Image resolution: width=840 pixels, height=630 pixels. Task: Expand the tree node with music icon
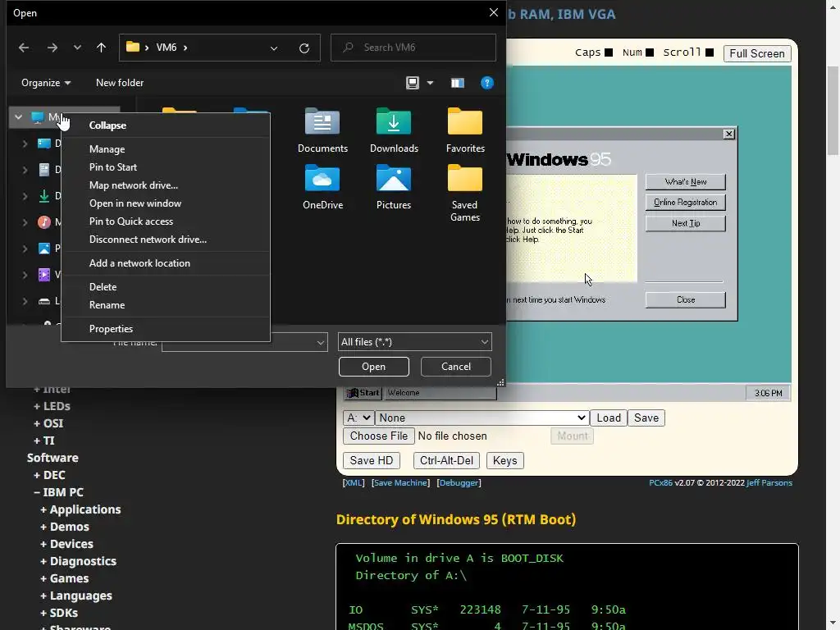point(25,222)
